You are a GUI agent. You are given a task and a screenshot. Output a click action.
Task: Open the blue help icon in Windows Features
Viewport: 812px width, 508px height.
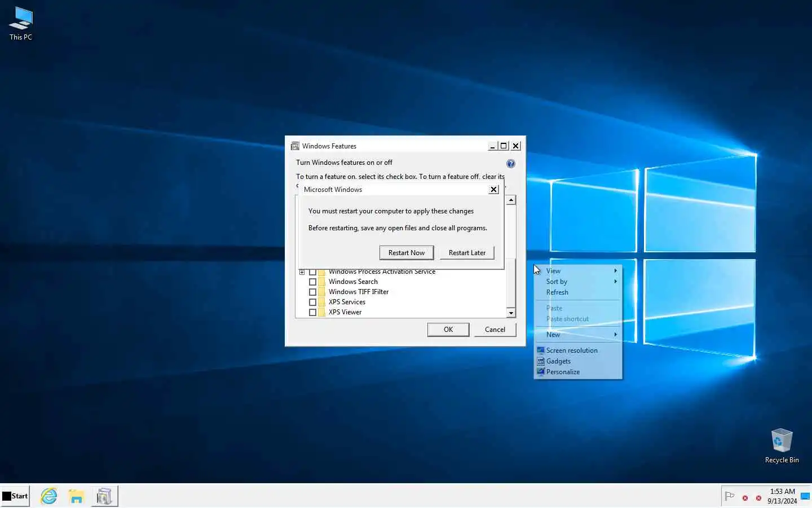[511, 164]
